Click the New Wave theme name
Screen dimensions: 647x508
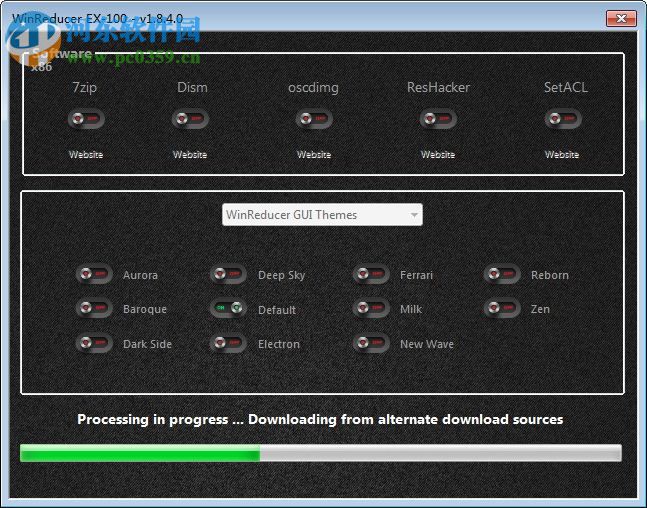click(427, 344)
